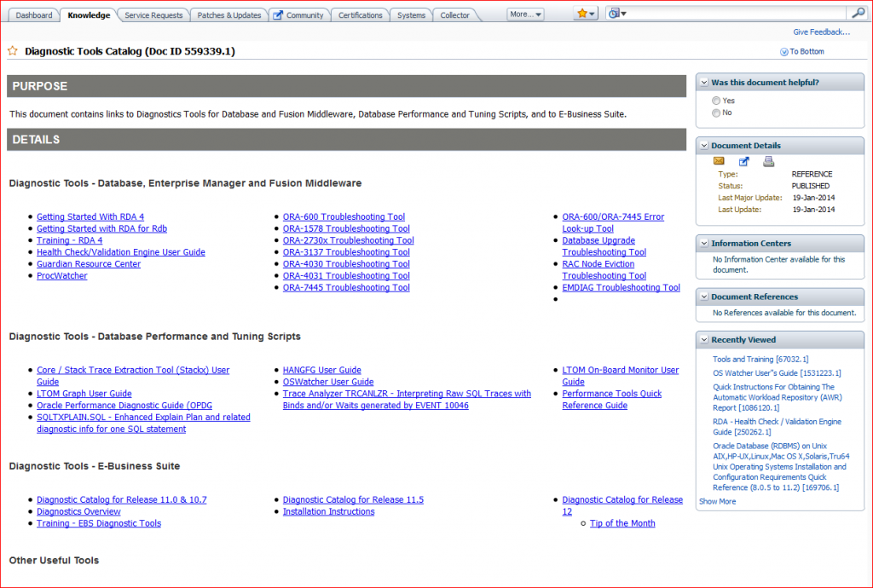Open ORA-2730x Troubleshooting Tool link
873x588 pixels.
349,240
